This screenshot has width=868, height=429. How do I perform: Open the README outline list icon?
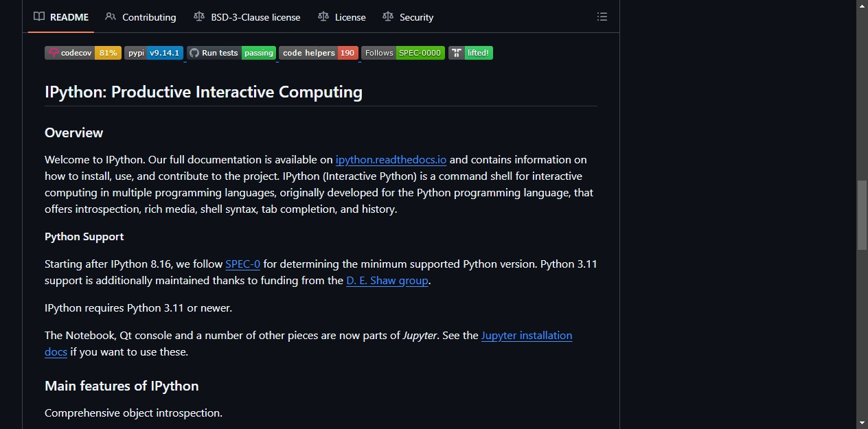coord(602,17)
